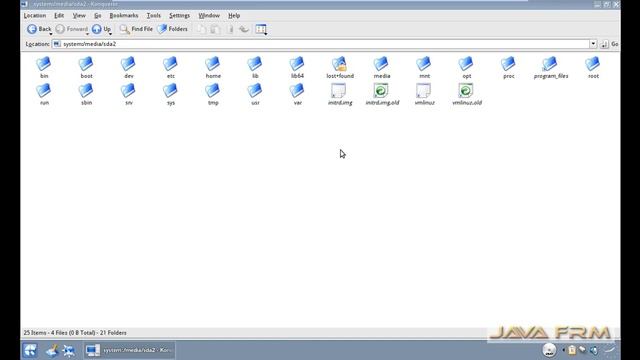Select the vmlinuz.old file
The width and height of the screenshot is (640, 360).
click(467, 94)
